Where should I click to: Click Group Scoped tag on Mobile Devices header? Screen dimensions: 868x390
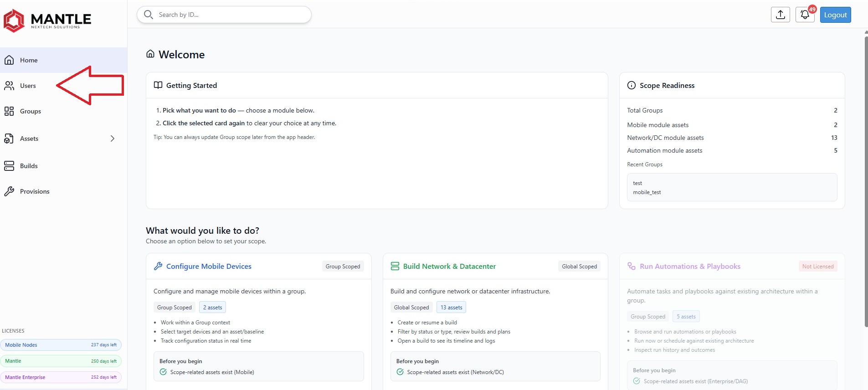tap(343, 266)
